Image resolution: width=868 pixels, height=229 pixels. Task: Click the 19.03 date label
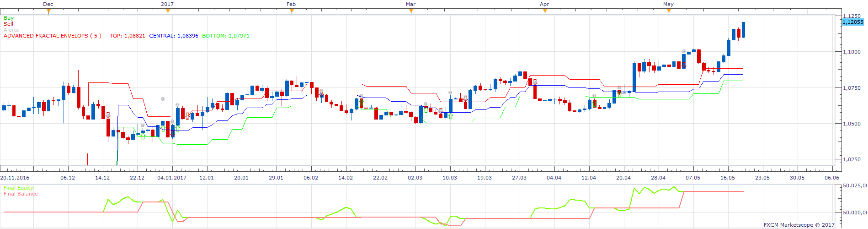click(x=485, y=178)
